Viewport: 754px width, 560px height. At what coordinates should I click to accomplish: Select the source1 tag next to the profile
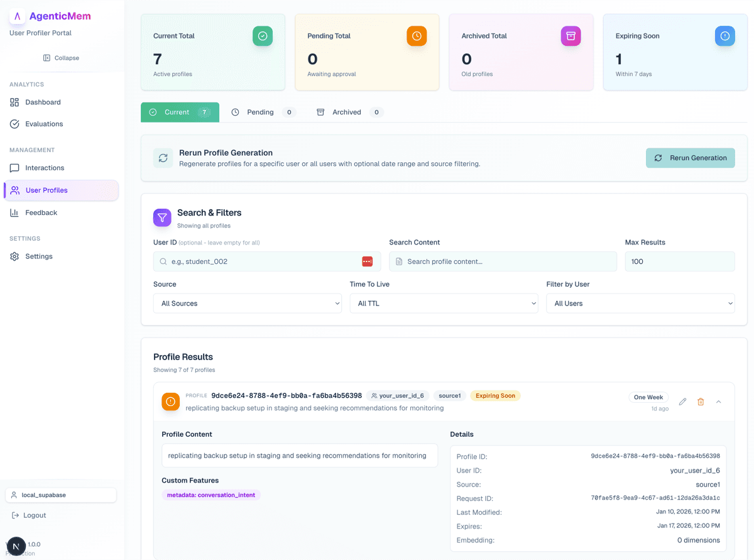click(449, 395)
